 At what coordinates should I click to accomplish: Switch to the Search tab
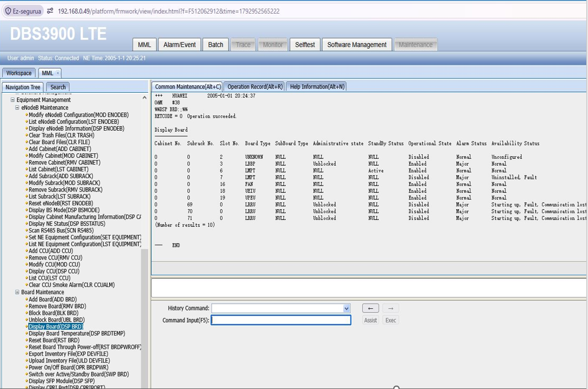tap(58, 87)
